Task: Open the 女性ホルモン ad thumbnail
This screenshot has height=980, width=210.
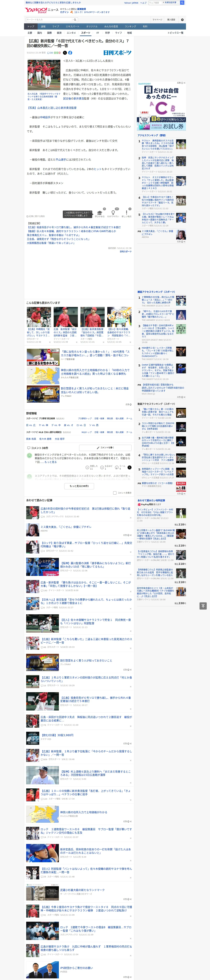Action: pyautogui.click(x=43, y=358)
